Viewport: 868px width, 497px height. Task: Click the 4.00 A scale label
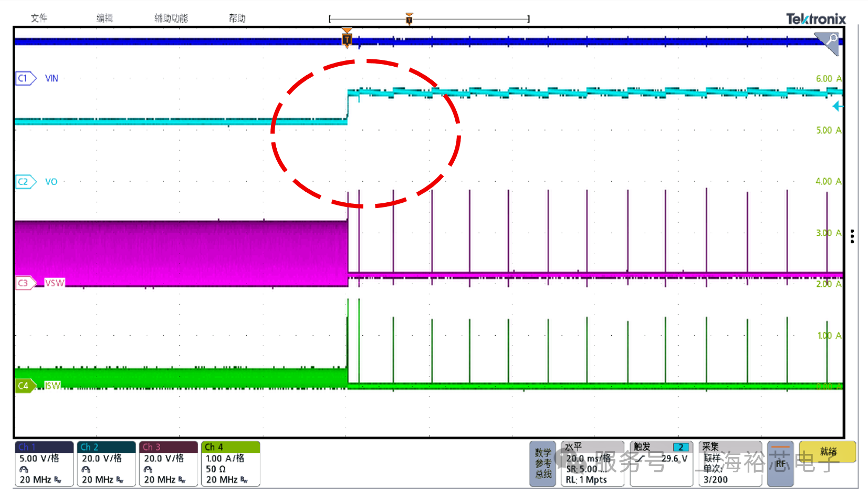tap(829, 181)
